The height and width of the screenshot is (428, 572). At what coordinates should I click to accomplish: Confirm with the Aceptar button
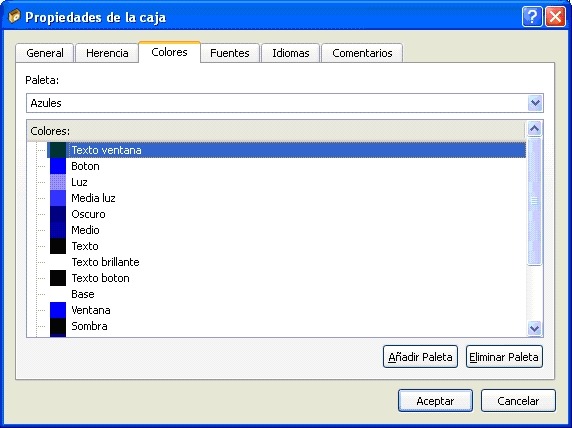tap(435, 401)
